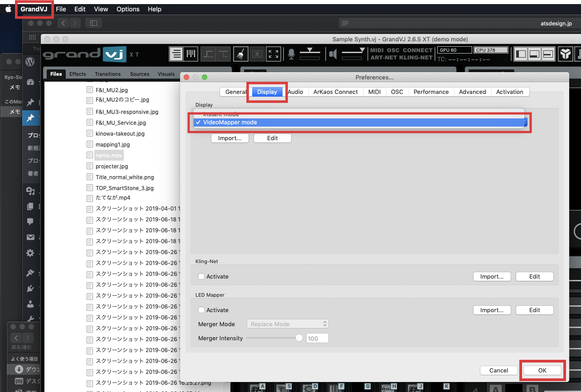Image resolution: width=581 pixels, height=392 pixels.
Task: Click the speaker volume icon
Action: pyautogui.click(x=333, y=54)
